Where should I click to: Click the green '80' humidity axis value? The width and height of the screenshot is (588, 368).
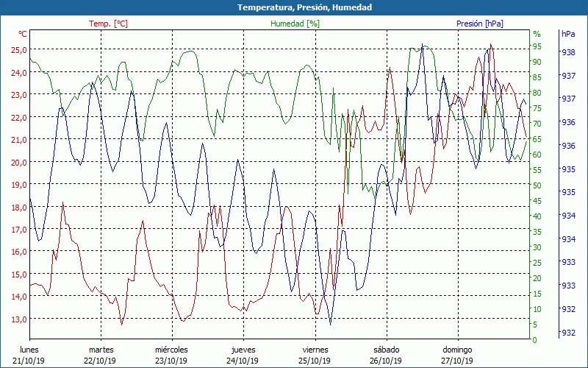click(537, 93)
